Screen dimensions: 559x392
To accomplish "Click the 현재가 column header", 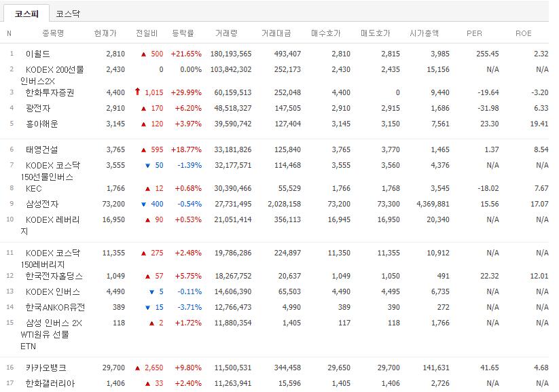I will click(x=105, y=33).
